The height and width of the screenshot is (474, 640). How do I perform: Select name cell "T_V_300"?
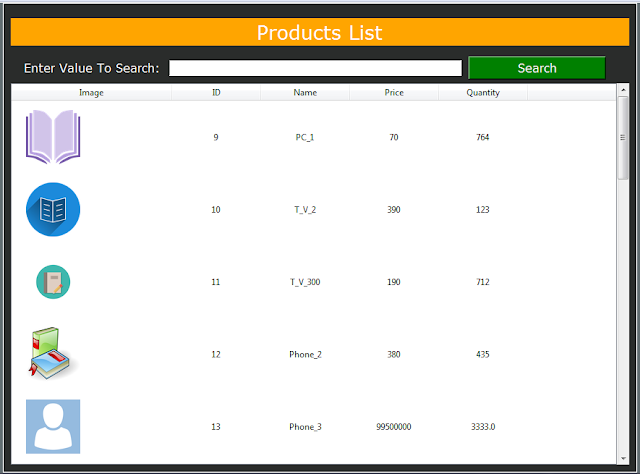click(305, 282)
